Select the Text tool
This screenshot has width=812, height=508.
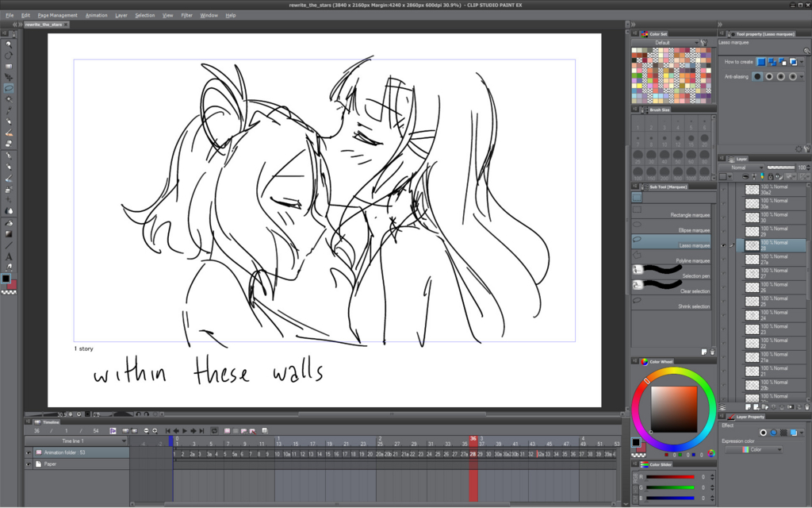(9, 257)
